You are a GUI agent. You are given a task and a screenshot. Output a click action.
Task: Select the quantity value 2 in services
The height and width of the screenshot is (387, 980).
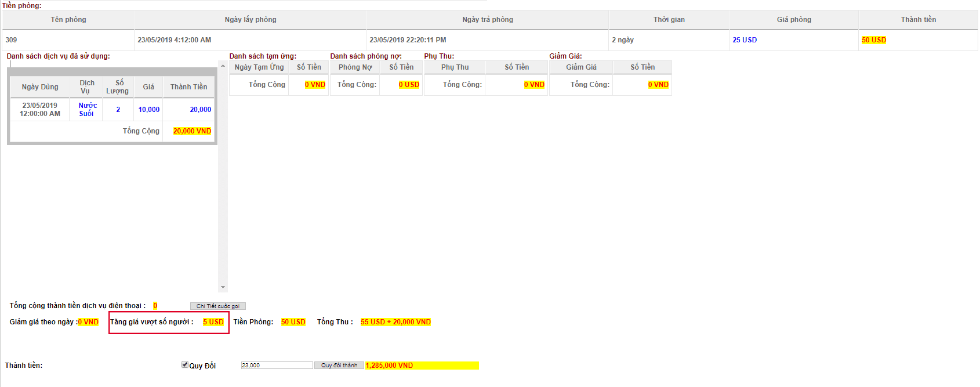point(118,110)
